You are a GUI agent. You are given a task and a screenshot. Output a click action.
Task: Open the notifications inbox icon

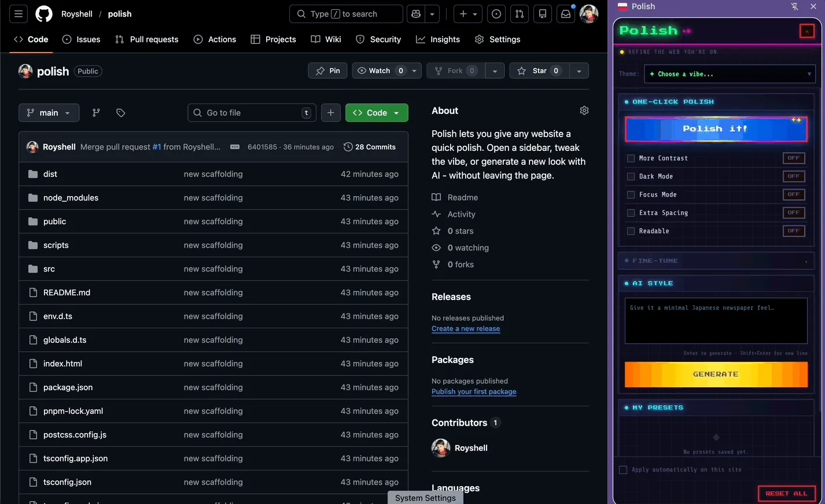coord(566,14)
